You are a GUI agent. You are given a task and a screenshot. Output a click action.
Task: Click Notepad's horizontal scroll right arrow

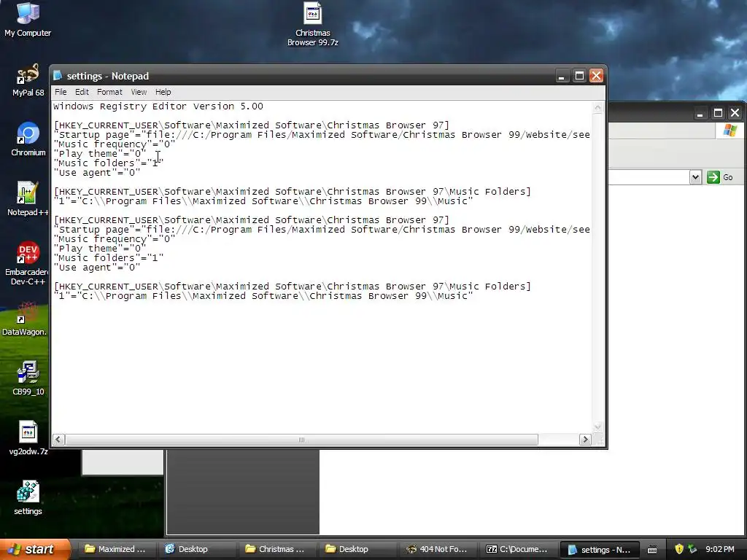(x=586, y=440)
